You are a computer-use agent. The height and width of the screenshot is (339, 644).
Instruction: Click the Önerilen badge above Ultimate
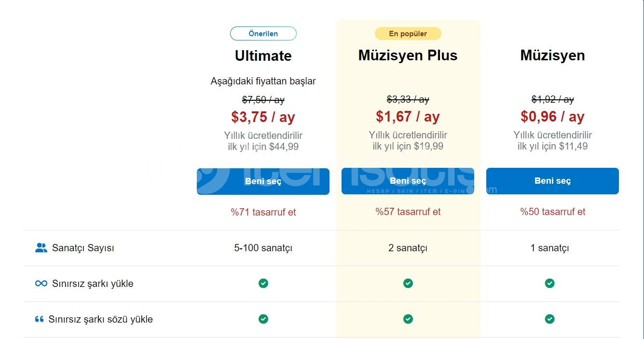[x=263, y=34]
